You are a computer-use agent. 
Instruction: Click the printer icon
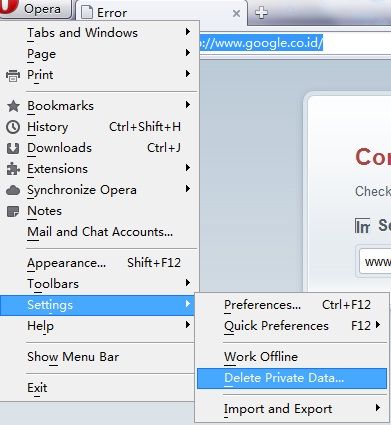point(13,75)
